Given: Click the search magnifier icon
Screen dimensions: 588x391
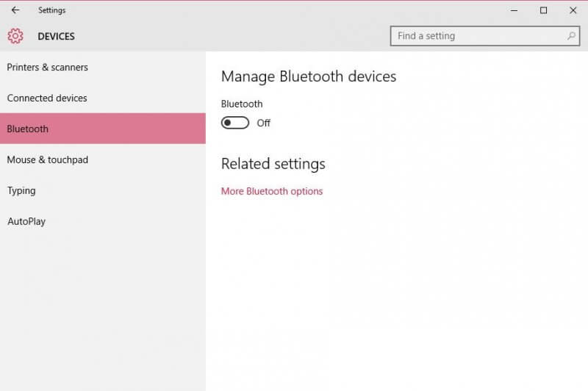Looking at the screenshot, I should (x=571, y=36).
